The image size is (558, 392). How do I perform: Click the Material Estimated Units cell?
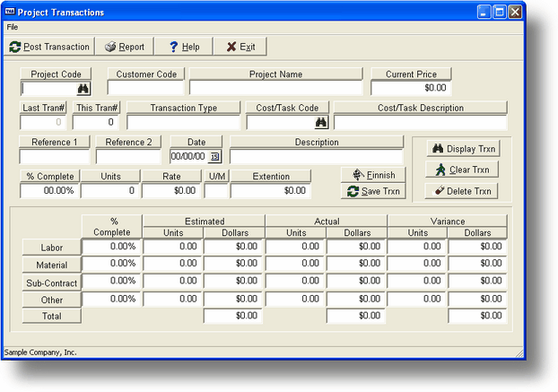(x=172, y=263)
